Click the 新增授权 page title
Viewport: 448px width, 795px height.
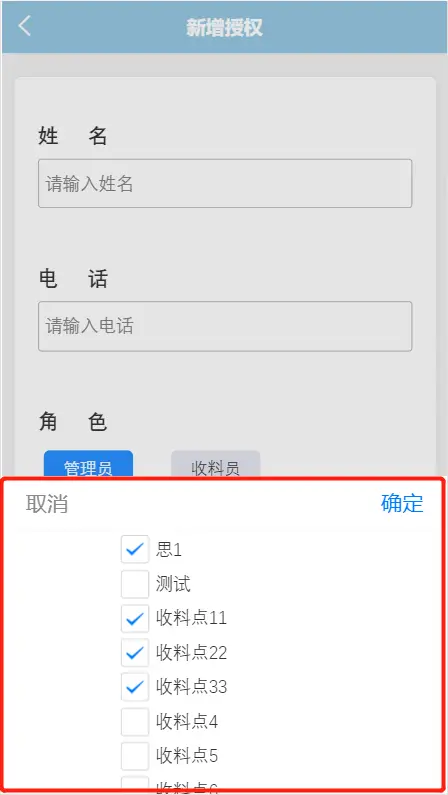click(x=225, y=27)
